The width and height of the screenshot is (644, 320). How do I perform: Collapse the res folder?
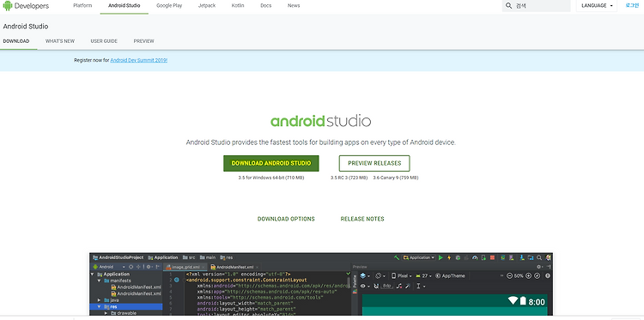coord(100,306)
